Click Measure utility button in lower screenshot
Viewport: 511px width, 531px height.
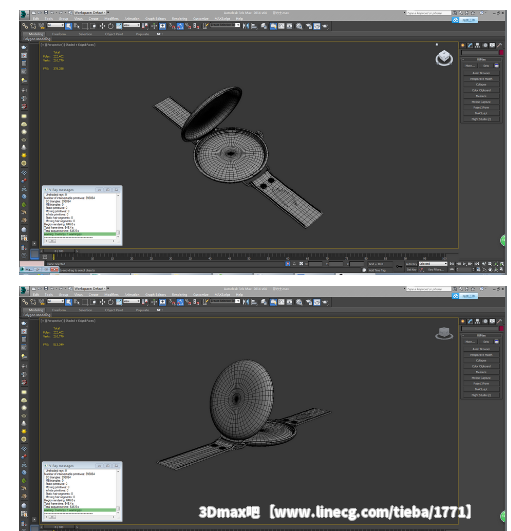coord(481,372)
